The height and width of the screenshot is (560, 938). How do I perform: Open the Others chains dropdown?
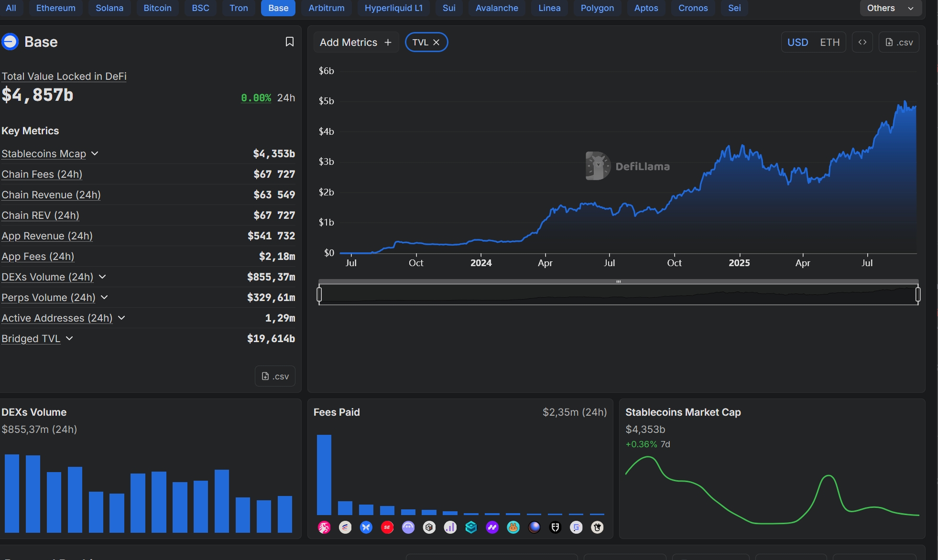[890, 8]
